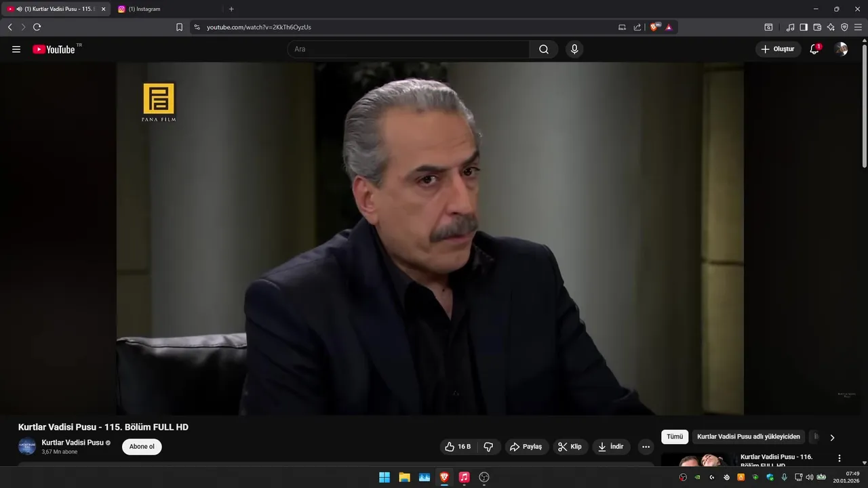The width and height of the screenshot is (868, 488).
Task: Open more actions three-dot menu
Action: tap(646, 447)
